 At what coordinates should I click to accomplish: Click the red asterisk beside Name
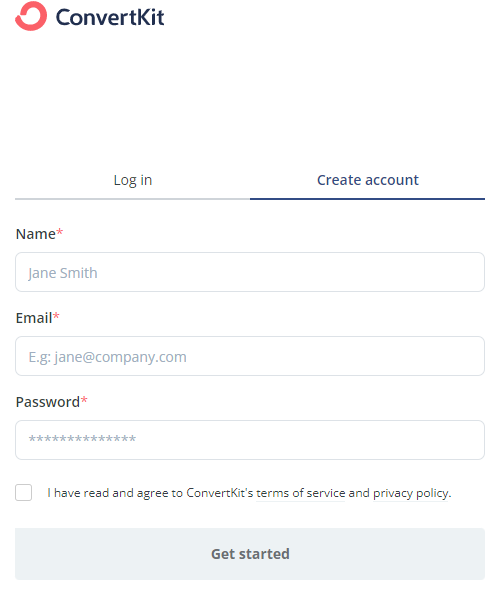60,232
